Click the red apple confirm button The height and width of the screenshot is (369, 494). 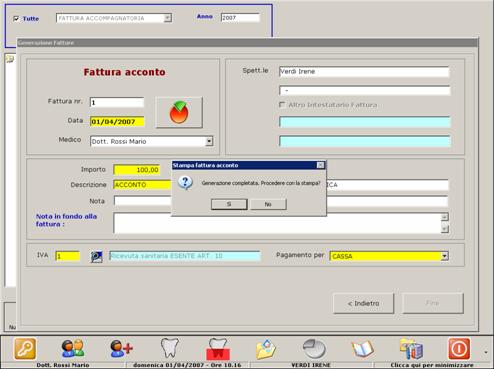tap(179, 112)
